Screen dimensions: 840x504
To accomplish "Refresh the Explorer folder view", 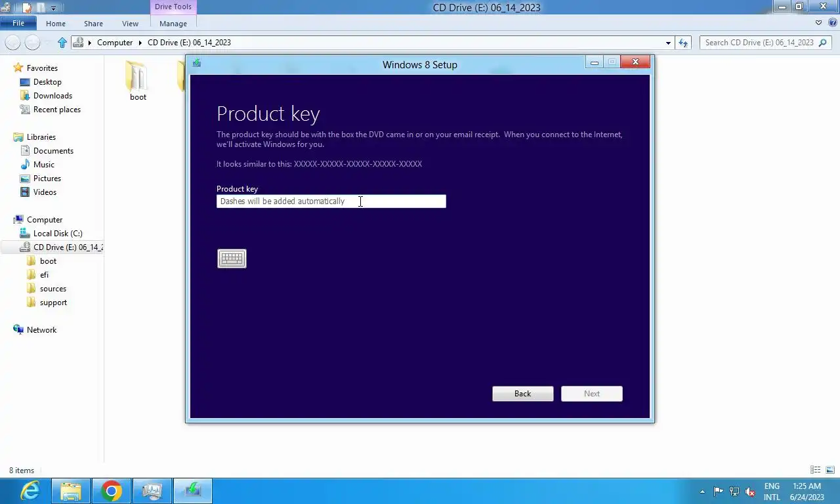I will [x=683, y=43].
